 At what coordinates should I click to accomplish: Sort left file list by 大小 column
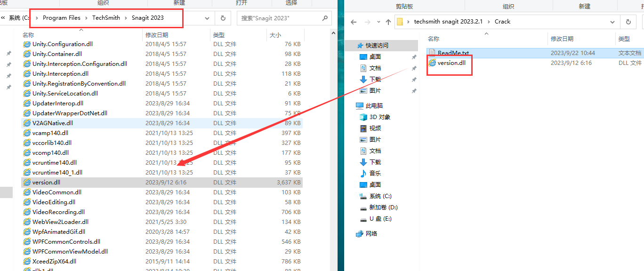[275, 35]
